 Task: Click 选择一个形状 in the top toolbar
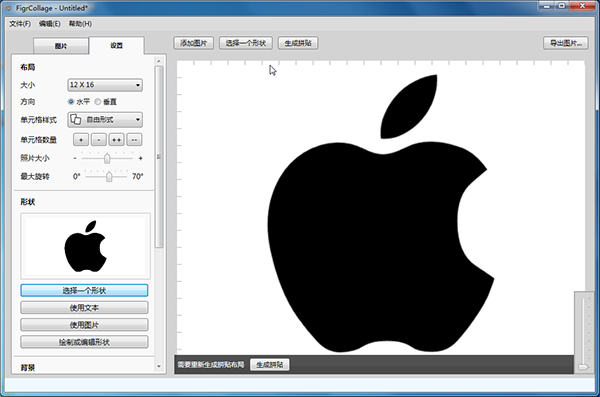coord(246,43)
